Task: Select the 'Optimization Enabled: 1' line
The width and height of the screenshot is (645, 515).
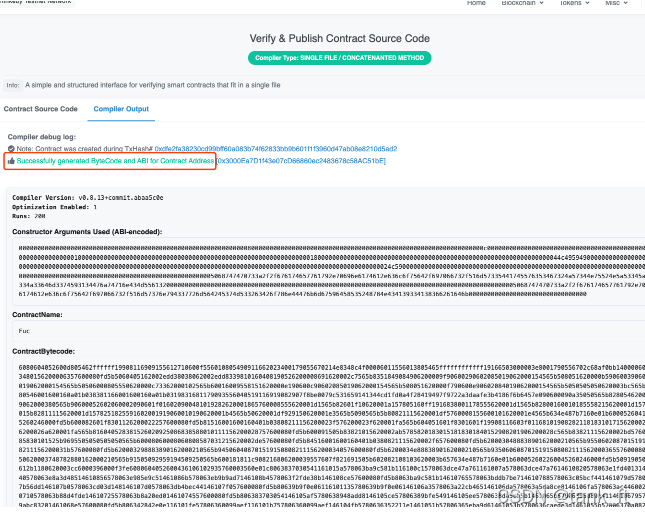Action: point(54,207)
